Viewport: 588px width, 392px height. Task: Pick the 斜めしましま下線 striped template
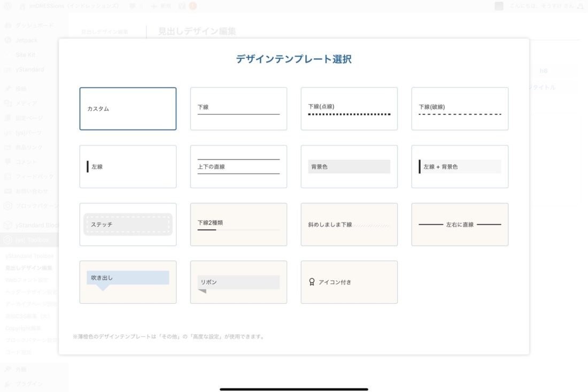tap(349, 224)
